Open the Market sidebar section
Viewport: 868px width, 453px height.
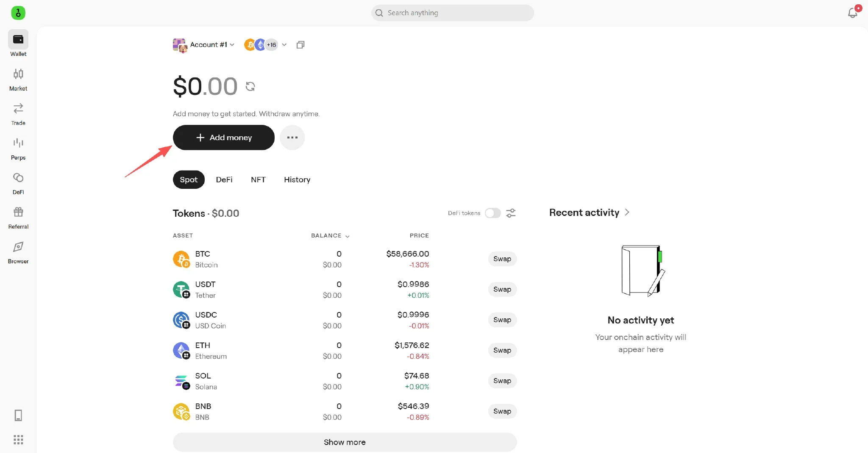(18, 80)
